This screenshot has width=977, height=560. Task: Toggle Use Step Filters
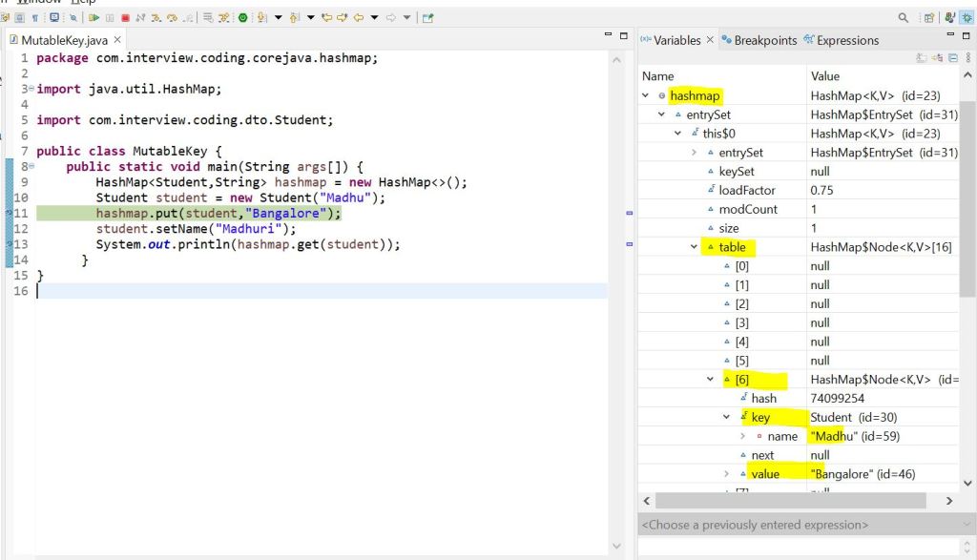coord(223,17)
